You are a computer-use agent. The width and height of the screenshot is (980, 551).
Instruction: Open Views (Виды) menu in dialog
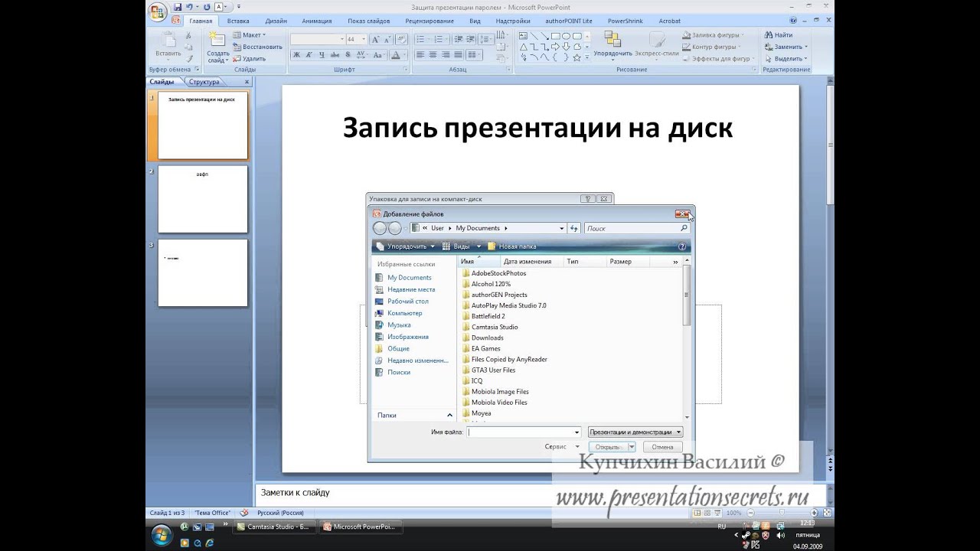click(x=462, y=246)
